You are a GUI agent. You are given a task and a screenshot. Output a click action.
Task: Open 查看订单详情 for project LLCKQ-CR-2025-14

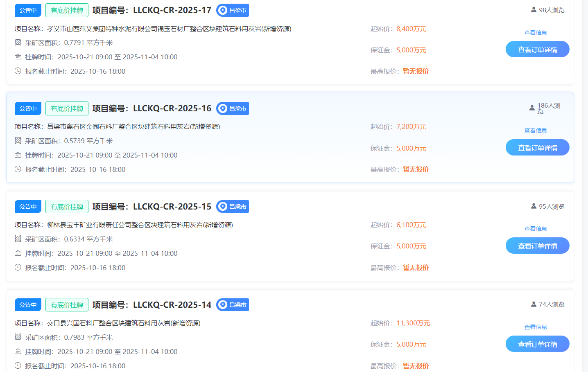pos(537,344)
